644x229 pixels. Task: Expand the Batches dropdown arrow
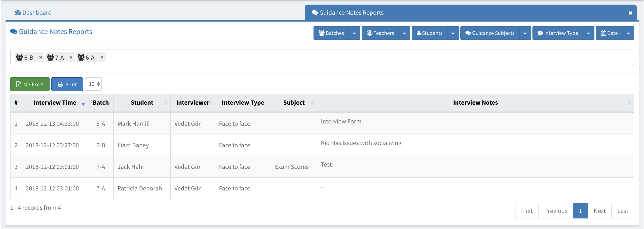(x=354, y=33)
